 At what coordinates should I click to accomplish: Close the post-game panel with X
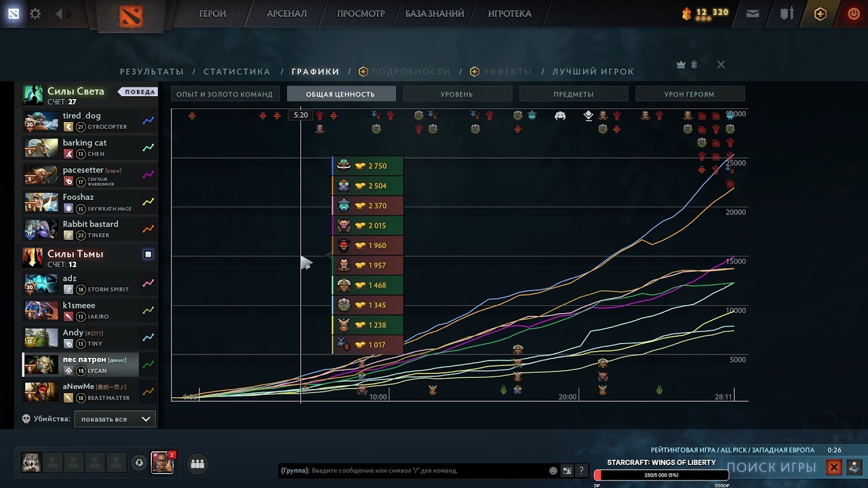(x=721, y=64)
